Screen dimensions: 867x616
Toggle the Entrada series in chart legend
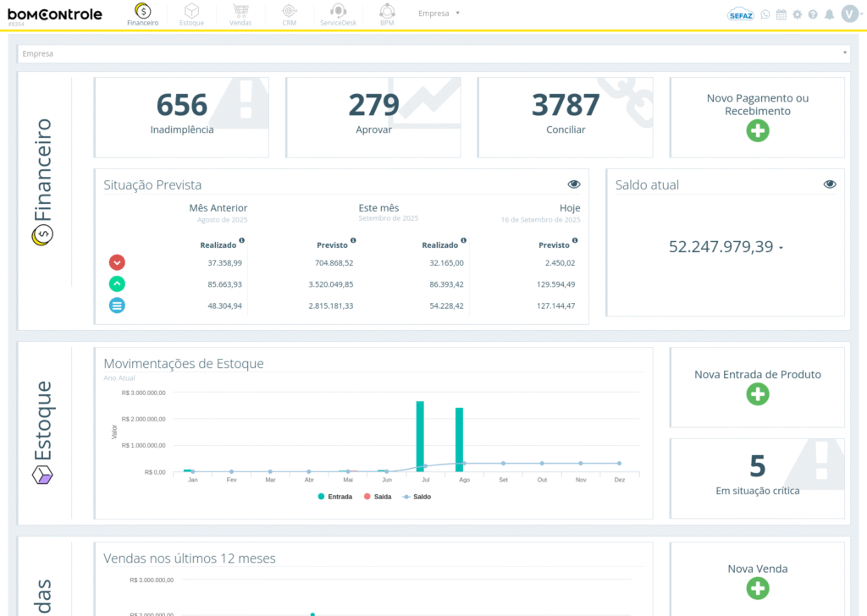pyautogui.click(x=335, y=497)
